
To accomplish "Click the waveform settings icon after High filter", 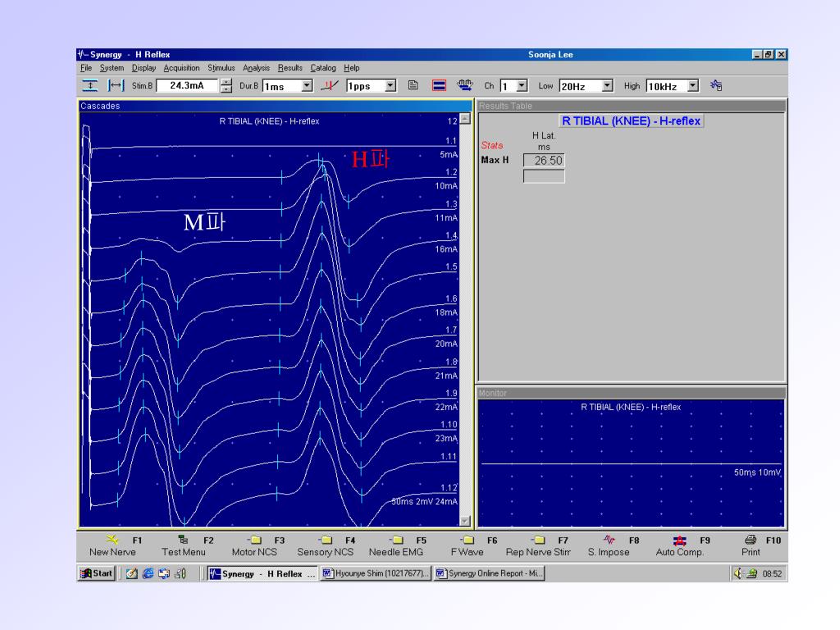I will pos(715,85).
